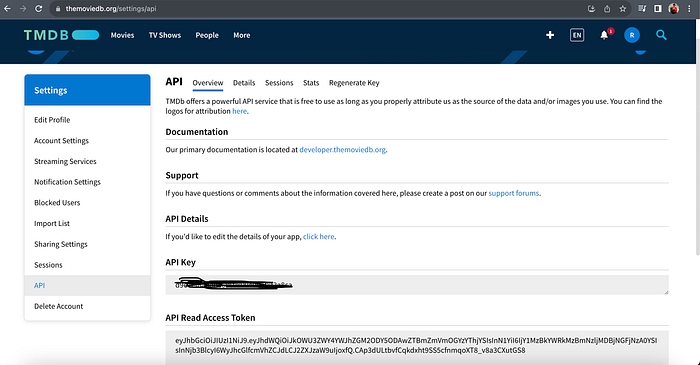700x365 pixels.
Task: Click the logos attribution 'here' link
Action: [239, 111]
